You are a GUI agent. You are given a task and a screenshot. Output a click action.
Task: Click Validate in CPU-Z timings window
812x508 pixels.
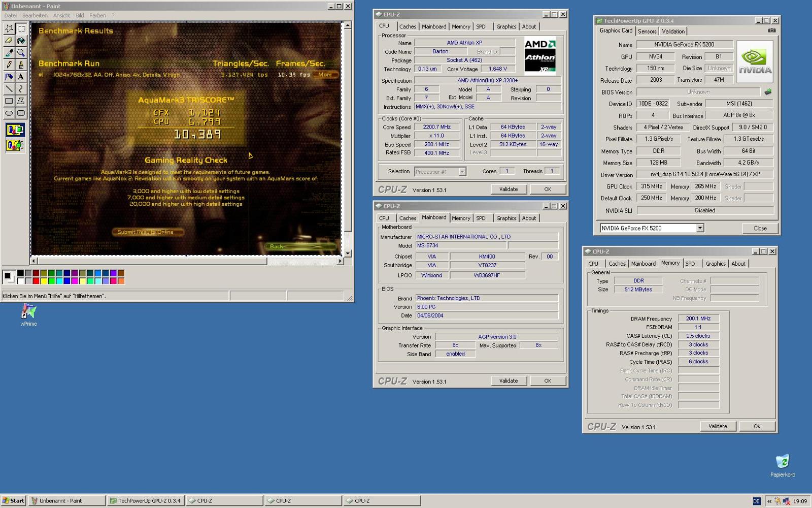(718, 426)
